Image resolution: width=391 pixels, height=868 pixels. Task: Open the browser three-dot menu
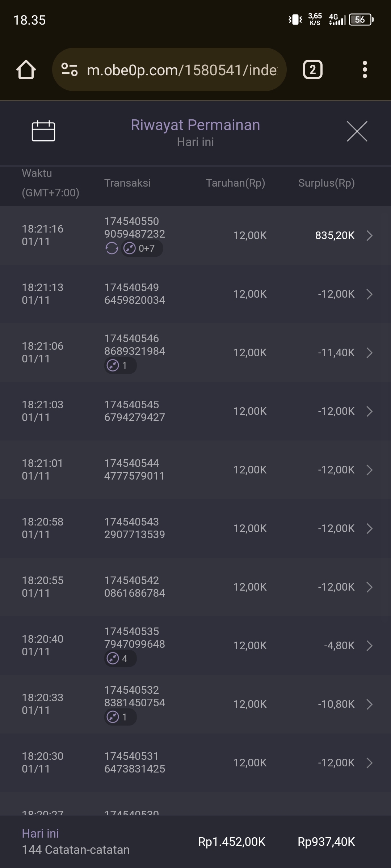365,69
